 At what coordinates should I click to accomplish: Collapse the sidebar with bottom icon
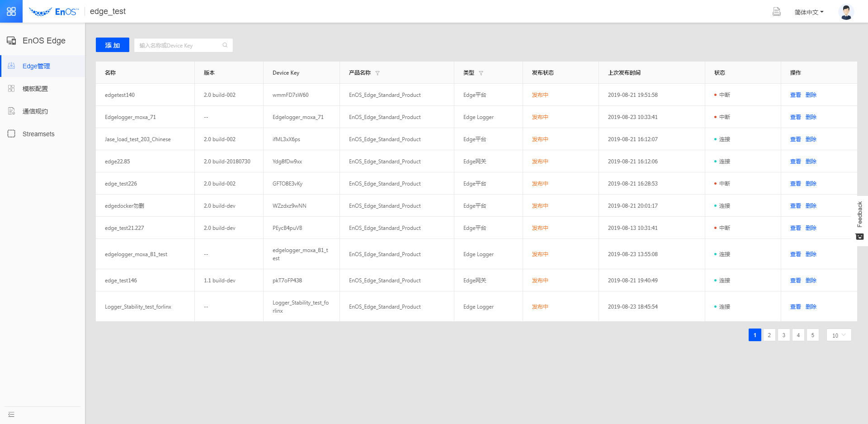pyautogui.click(x=11, y=414)
